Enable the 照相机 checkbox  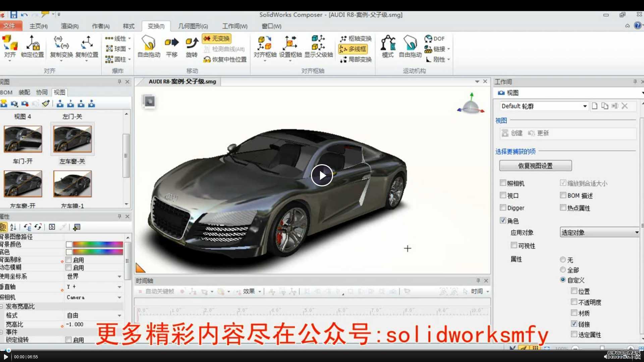pos(503,183)
